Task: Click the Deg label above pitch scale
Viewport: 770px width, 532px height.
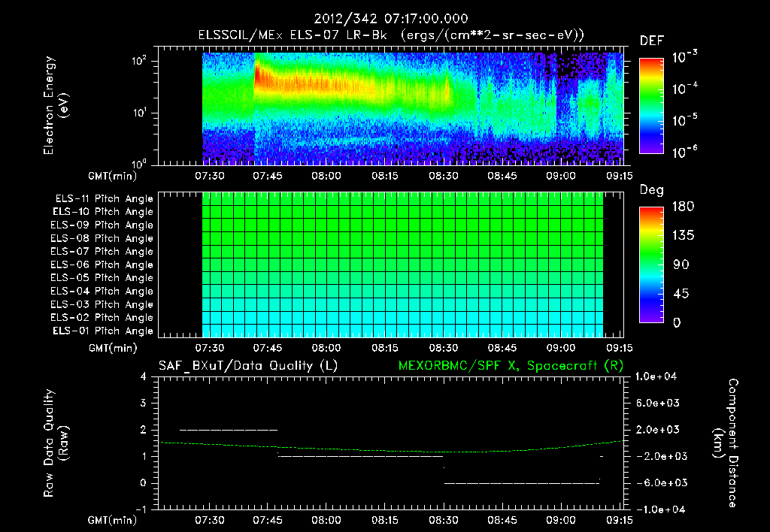Action: coord(652,190)
